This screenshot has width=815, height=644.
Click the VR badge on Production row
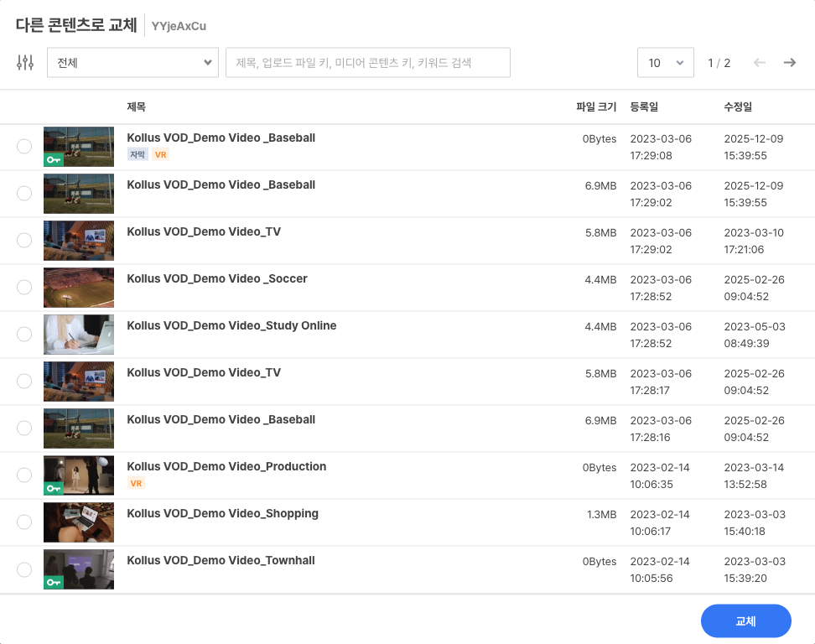click(x=137, y=483)
